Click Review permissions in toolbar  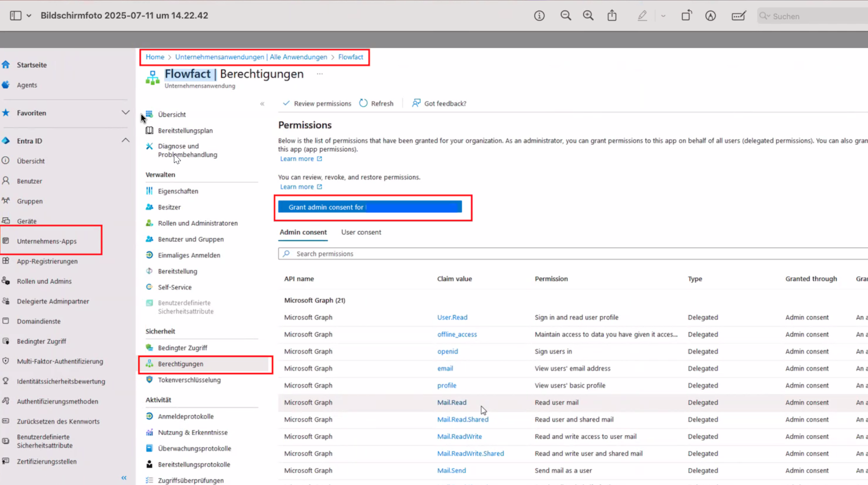click(317, 103)
